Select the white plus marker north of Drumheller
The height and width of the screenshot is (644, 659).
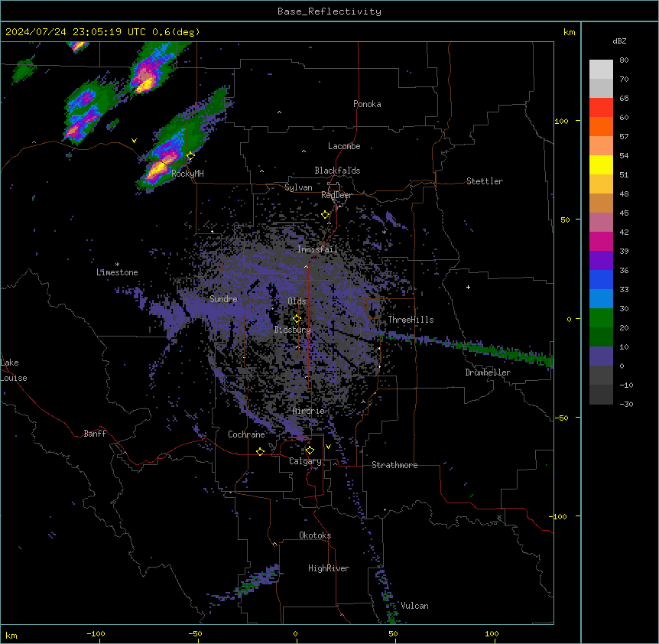click(468, 287)
